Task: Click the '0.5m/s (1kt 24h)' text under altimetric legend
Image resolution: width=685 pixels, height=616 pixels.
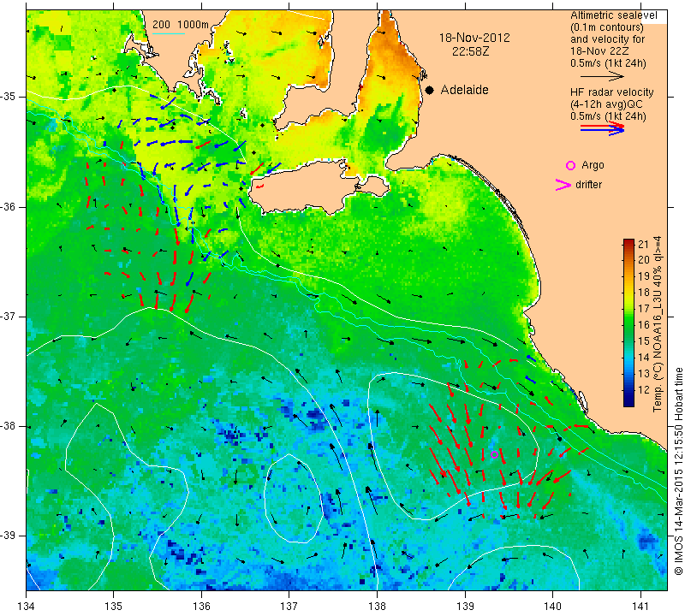Action: click(608, 63)
